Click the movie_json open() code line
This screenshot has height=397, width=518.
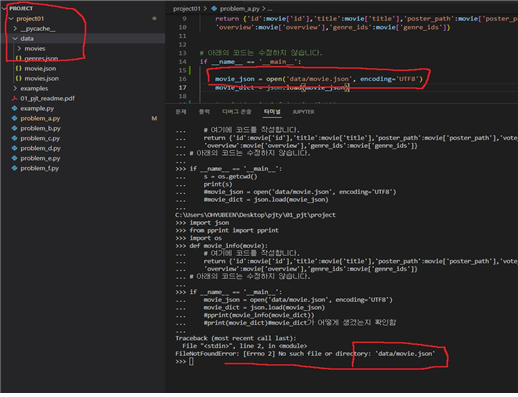319,79
